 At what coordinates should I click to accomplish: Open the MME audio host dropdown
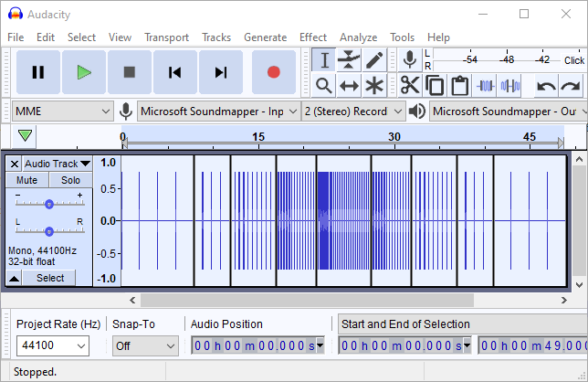click(x=63, y=111)
